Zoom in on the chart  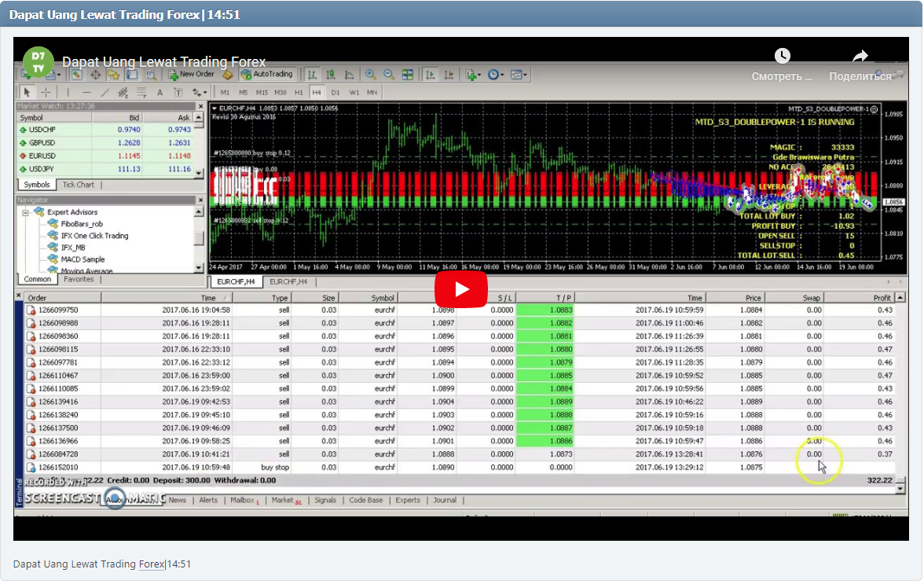click(370, 74)
